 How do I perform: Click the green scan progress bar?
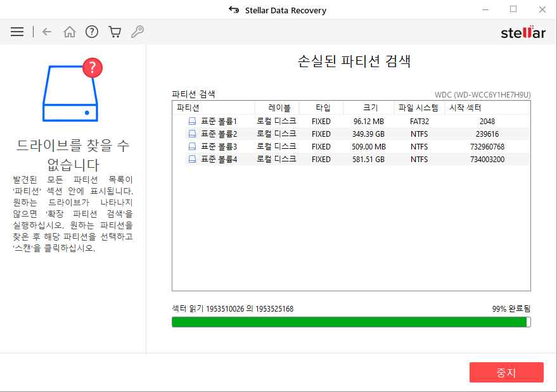(351, 322)
